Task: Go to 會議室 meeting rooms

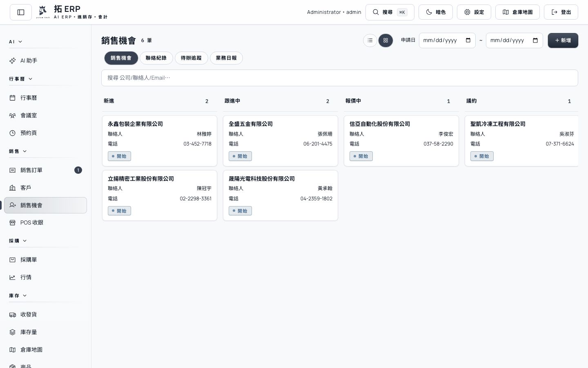Action: coord(45,115)
